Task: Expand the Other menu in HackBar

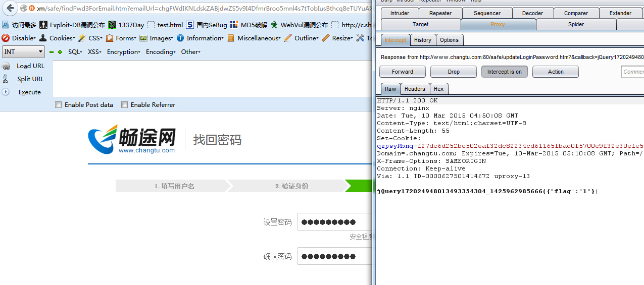Action: [191, 52]
